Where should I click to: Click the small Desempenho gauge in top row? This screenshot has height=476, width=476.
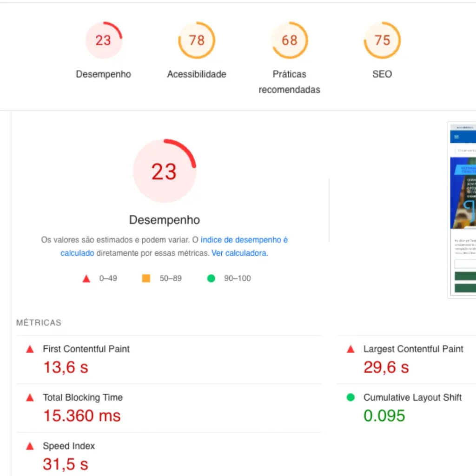[103, 40]
